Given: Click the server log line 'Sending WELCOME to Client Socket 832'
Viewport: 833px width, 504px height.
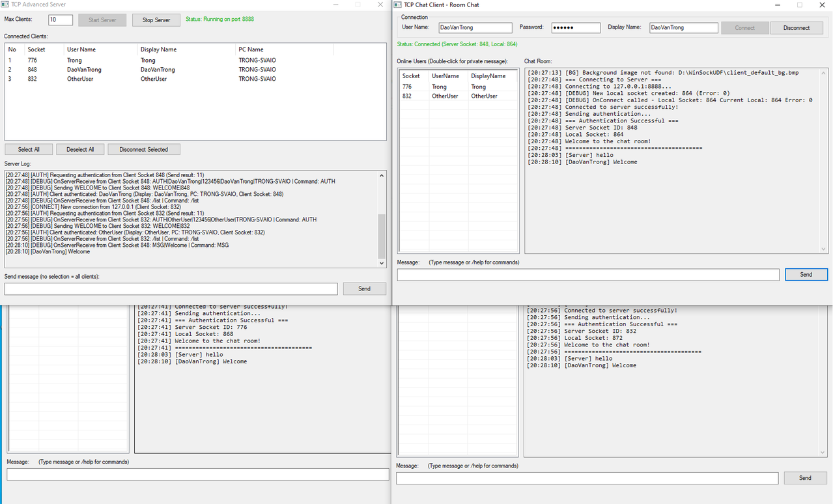Looking at the screenshot, I should [98, 226].
